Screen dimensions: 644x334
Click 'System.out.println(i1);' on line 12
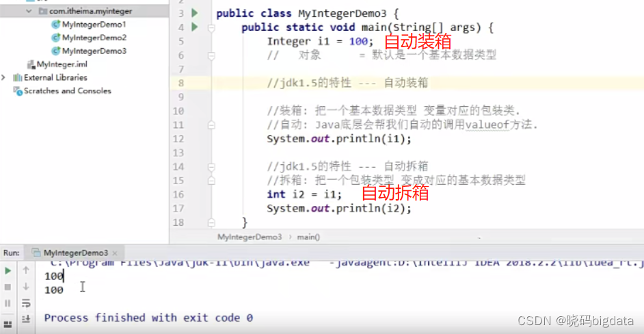pos(339,139)
